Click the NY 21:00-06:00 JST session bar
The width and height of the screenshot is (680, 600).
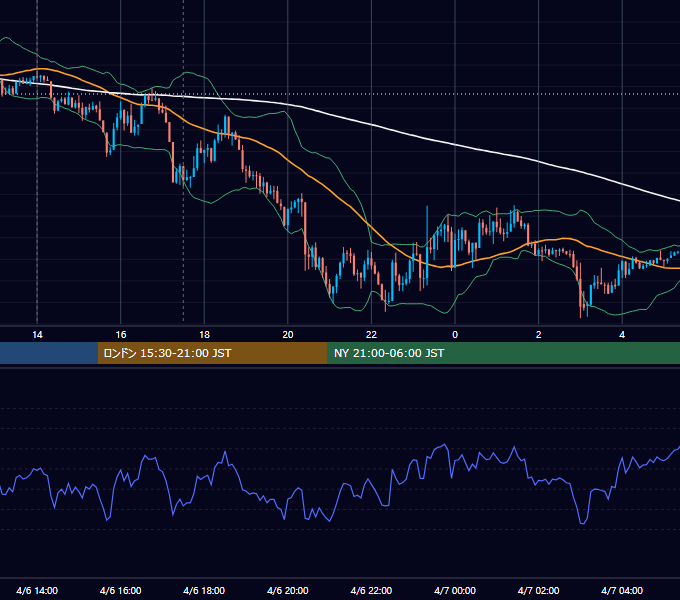[503, 353]
